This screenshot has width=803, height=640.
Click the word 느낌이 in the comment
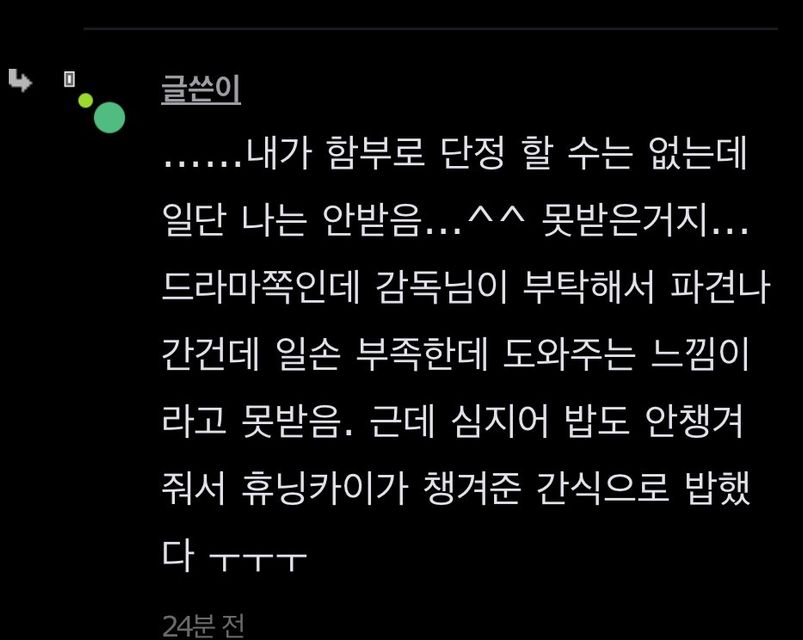(x=700, y=354)
